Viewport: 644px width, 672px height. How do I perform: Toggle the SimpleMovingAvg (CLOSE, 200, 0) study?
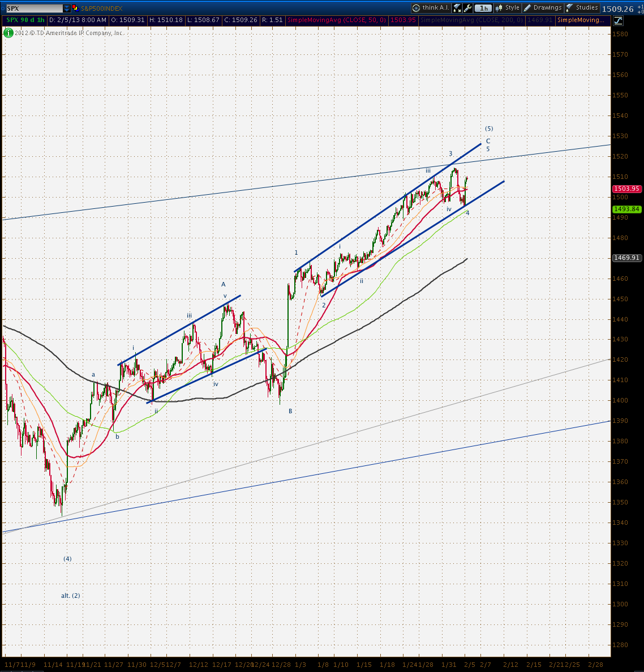471,20
